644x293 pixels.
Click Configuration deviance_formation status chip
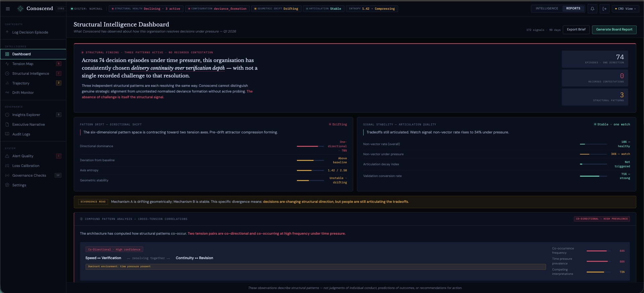pos(217,9)
